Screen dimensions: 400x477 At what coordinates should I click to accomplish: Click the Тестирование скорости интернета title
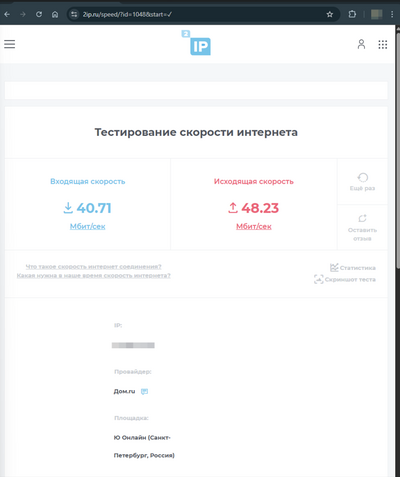pos(196,132)
